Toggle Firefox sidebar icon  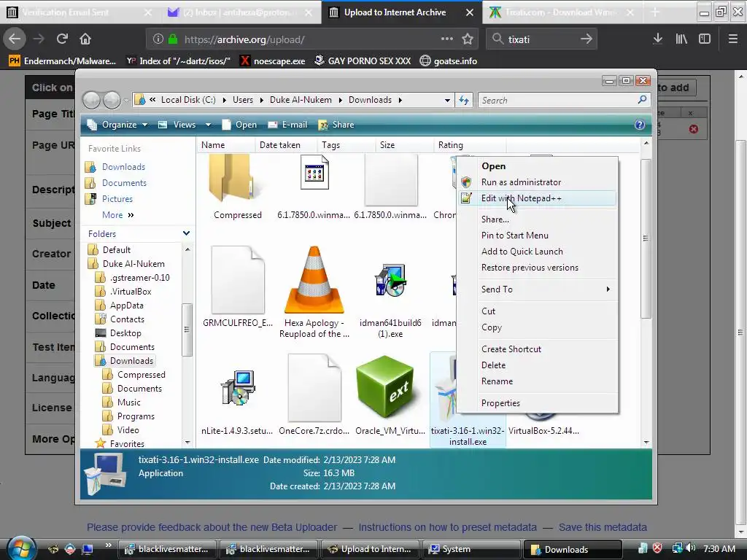click(x=705, y=39)
